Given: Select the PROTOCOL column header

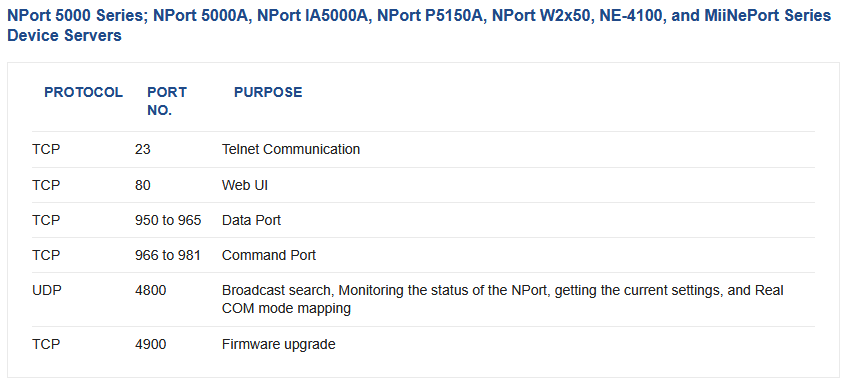Looking at the screenshot, I should (83, 92).
